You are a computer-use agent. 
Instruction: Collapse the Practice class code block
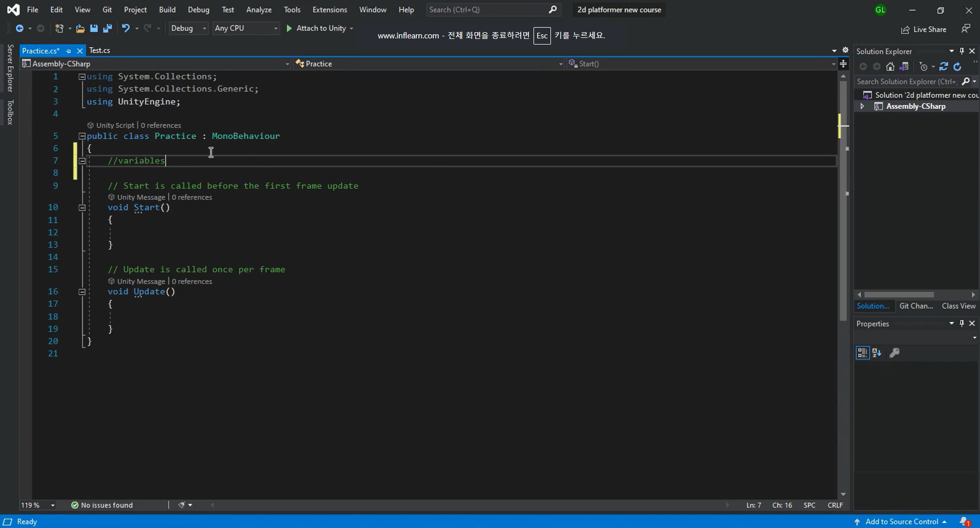point(82,136)
